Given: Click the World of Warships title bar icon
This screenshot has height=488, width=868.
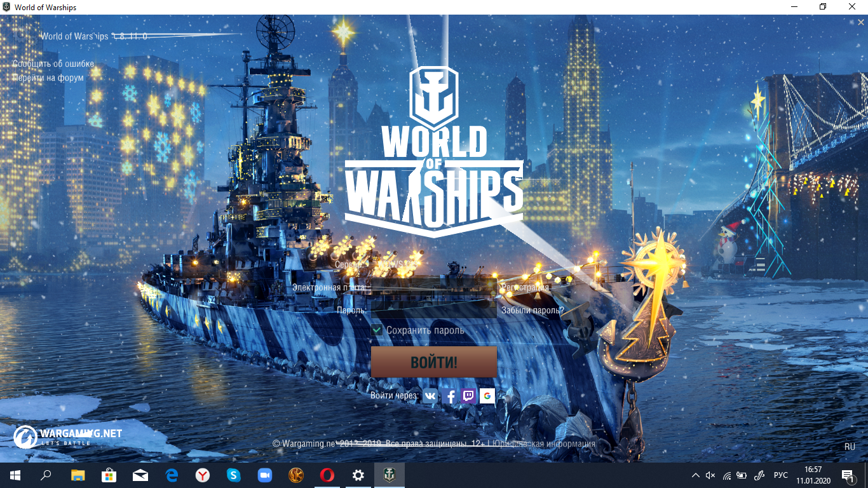Looking at the screenshot, I should pyautogui.click(x=6, y=7).
